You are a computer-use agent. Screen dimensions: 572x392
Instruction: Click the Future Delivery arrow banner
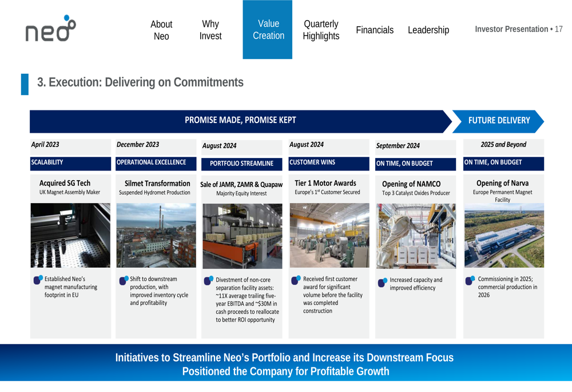click(498, 121)
